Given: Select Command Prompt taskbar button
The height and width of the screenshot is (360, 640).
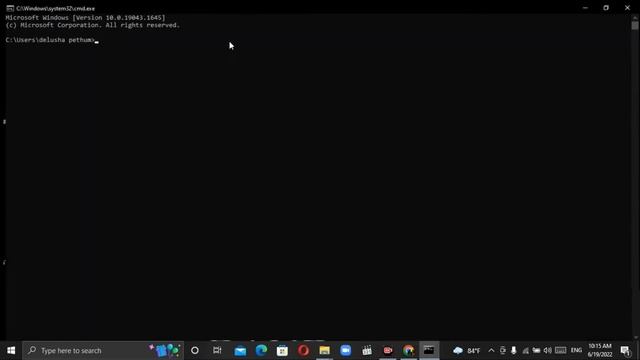Looking at the screenshot, I should 429,351.
